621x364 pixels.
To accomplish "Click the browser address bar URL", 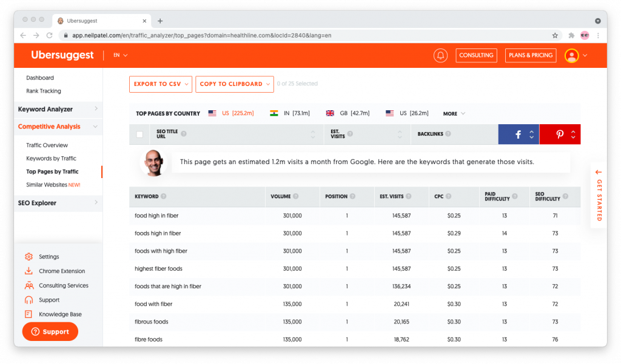I will (201, 35).
